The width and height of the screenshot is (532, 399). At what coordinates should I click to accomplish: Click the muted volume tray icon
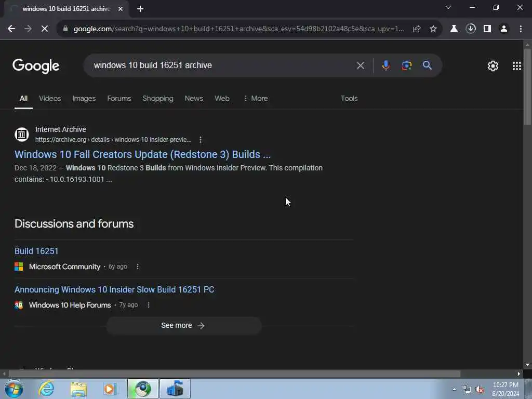point(480,390)
